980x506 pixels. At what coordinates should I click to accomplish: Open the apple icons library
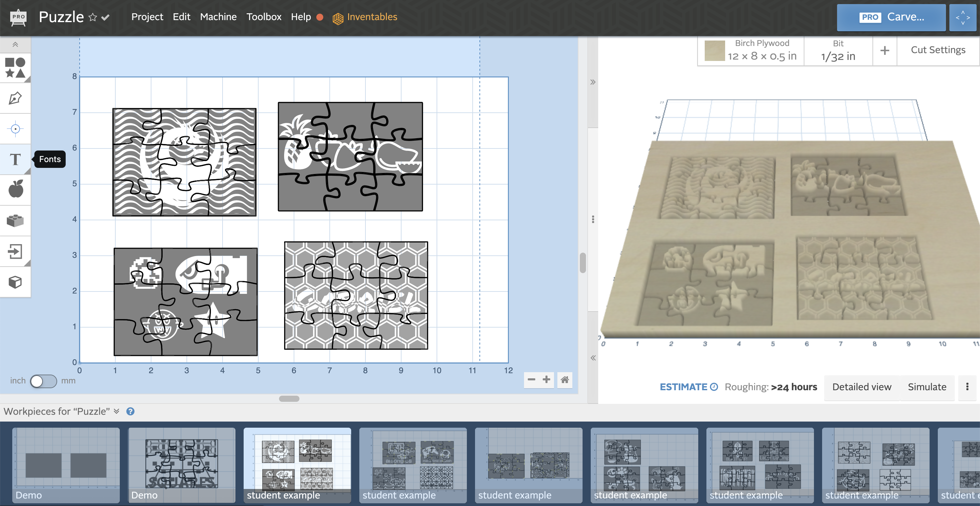[15, 189]
